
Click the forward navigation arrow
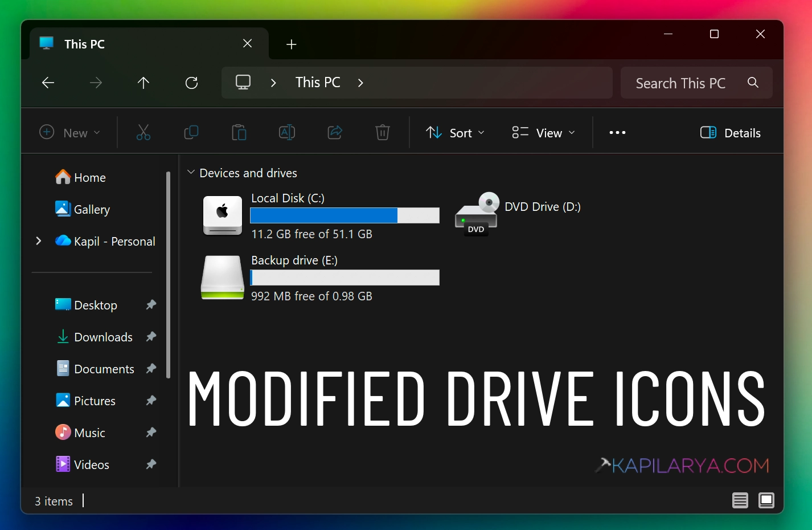click(96, 83)
